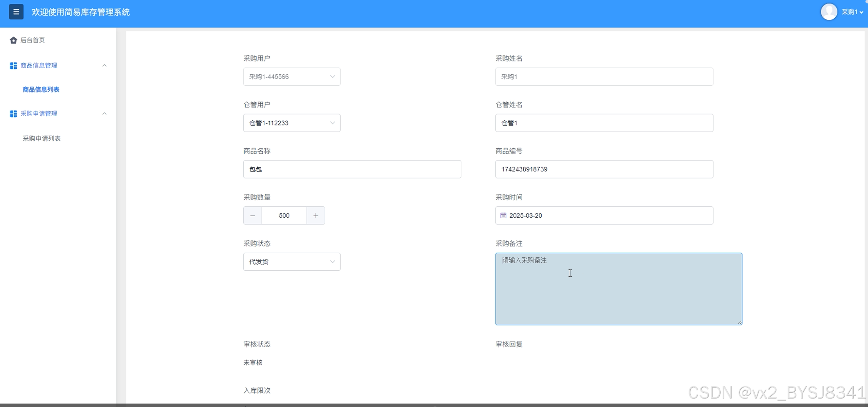The height and width of the screenshot is (407, 868).
Task: Click the user avatar in header
Action: (x=829, y=12)
